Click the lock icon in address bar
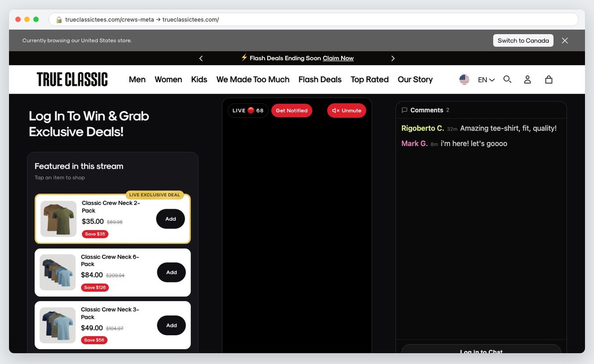594x364 pixels. click(x=59, y=20)
